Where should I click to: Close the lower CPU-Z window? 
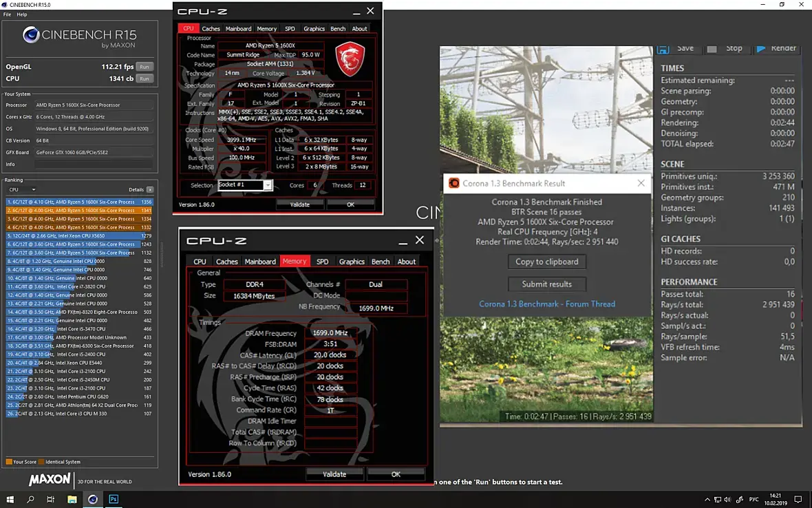pyautogui.click(x=420, y=240)
